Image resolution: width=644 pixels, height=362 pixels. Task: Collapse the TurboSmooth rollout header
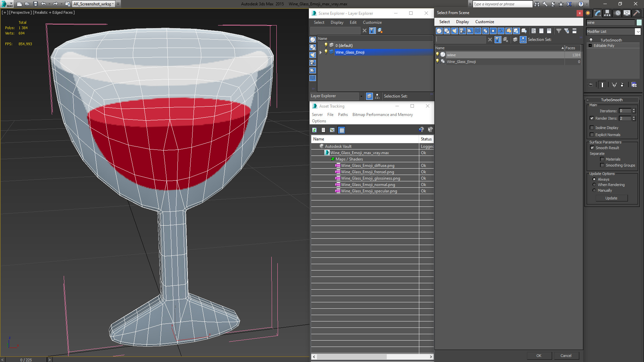(612, 100)
